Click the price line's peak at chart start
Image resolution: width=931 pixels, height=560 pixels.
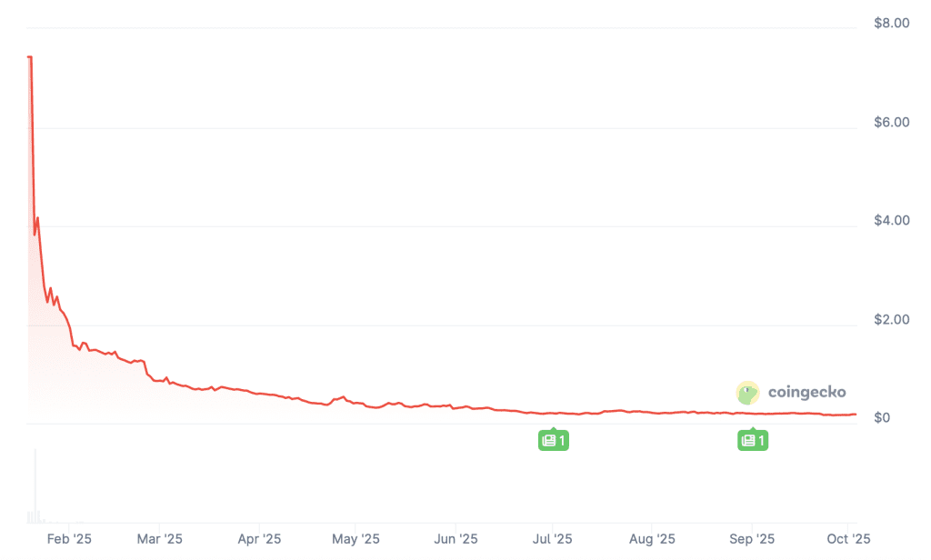(x=30, y=57)
